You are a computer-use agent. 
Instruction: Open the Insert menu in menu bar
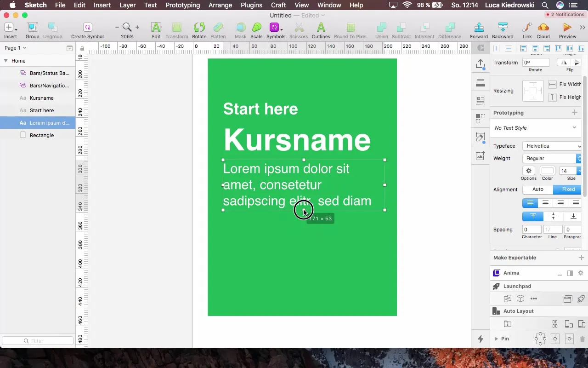point(102,5)
